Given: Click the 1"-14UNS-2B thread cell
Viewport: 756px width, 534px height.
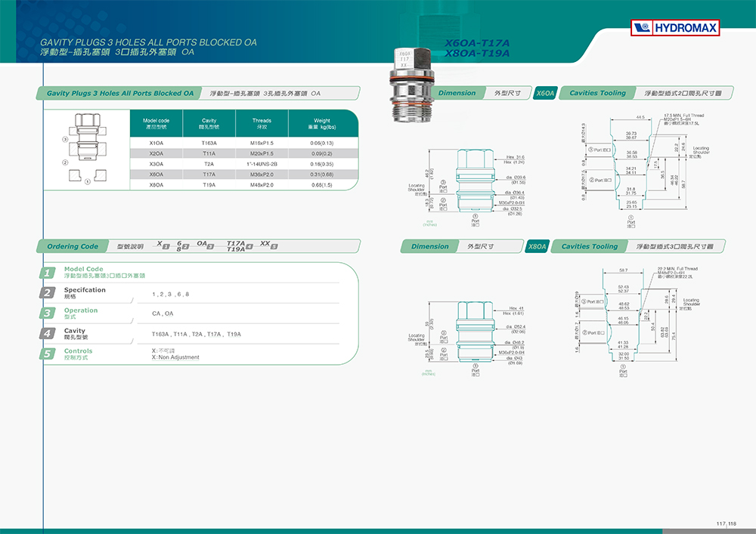Looking at the screenshot, I should pos(262,164).
